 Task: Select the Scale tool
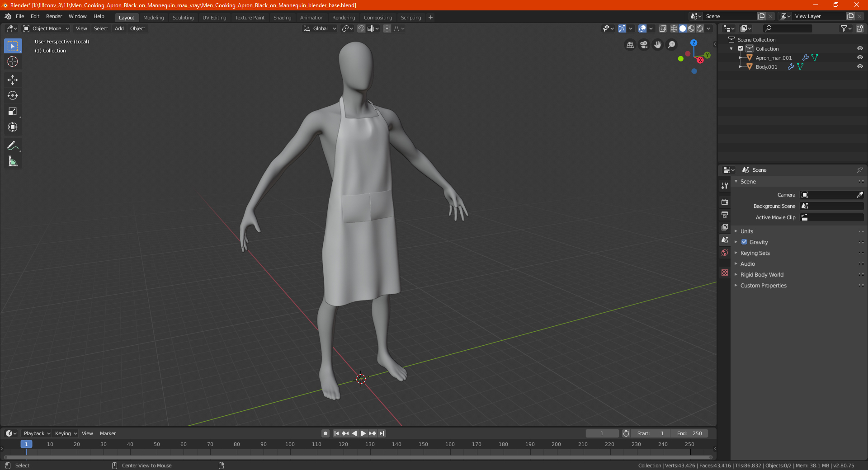(x=13, y=112)
